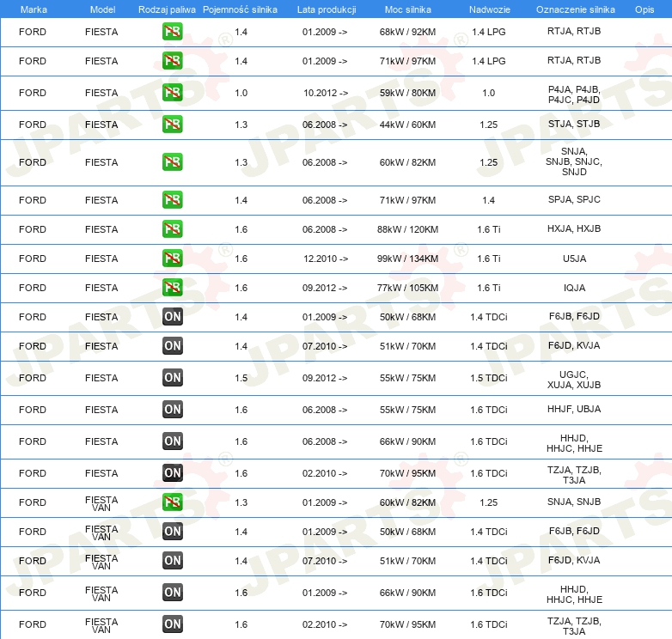
Task: Click the Oznaczenie silnika column header
Action: pyautogui.click(x=575, y=9)
